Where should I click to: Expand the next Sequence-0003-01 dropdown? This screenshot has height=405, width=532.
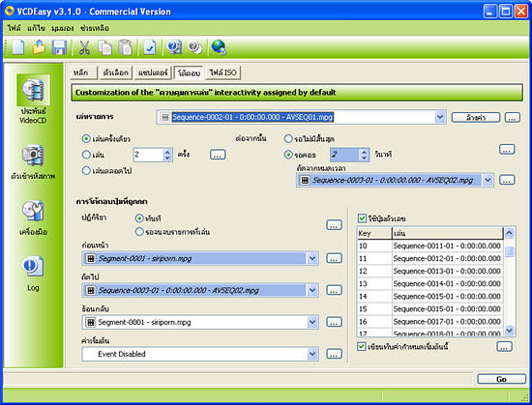(x=312, y=290)
